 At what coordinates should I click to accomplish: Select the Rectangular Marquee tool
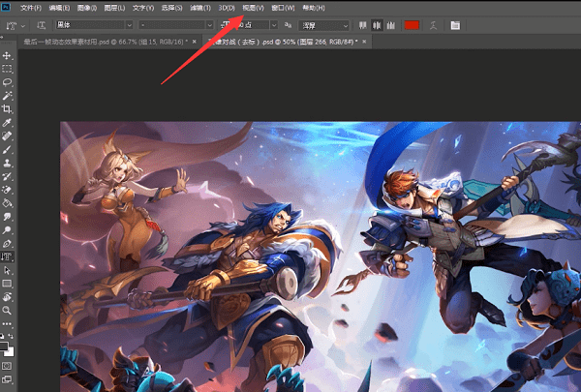(x=7, y=70)
